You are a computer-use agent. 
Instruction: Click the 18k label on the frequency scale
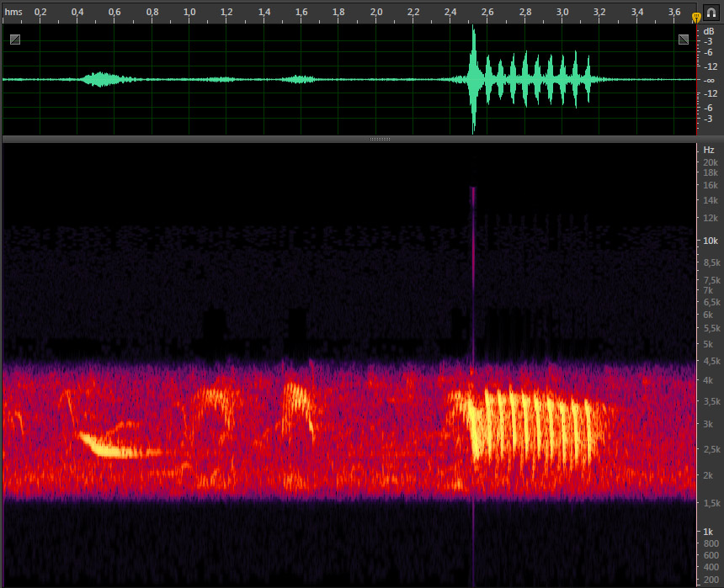click(x=711, y=172)
